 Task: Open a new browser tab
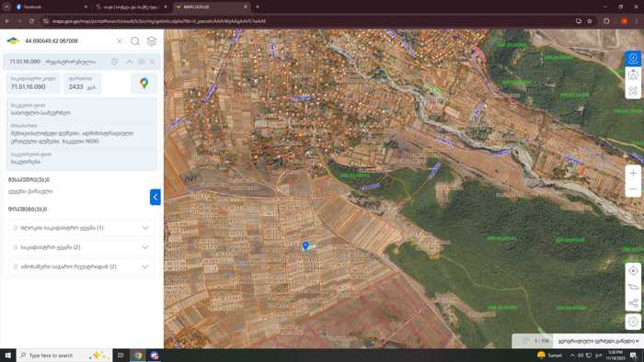tap(258, 7)
